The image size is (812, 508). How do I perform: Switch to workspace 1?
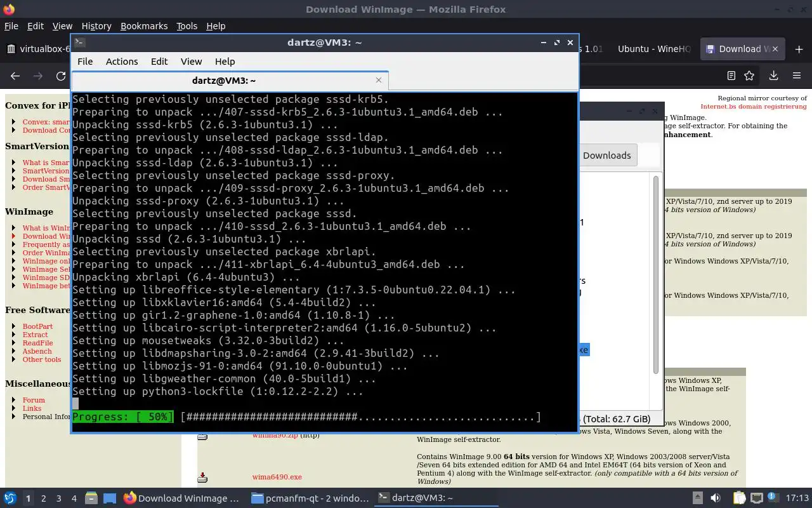tap(28, 498)
